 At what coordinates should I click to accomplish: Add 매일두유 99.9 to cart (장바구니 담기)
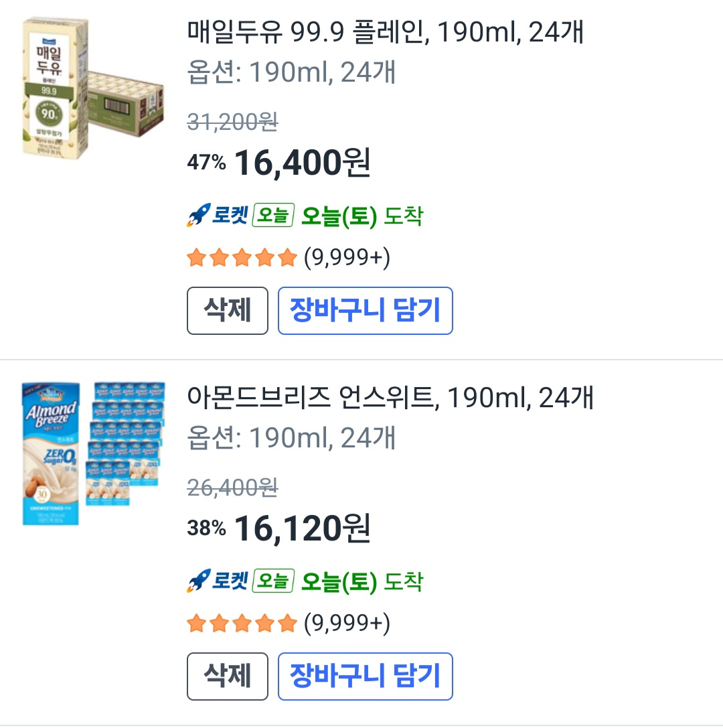pos(365,310)
